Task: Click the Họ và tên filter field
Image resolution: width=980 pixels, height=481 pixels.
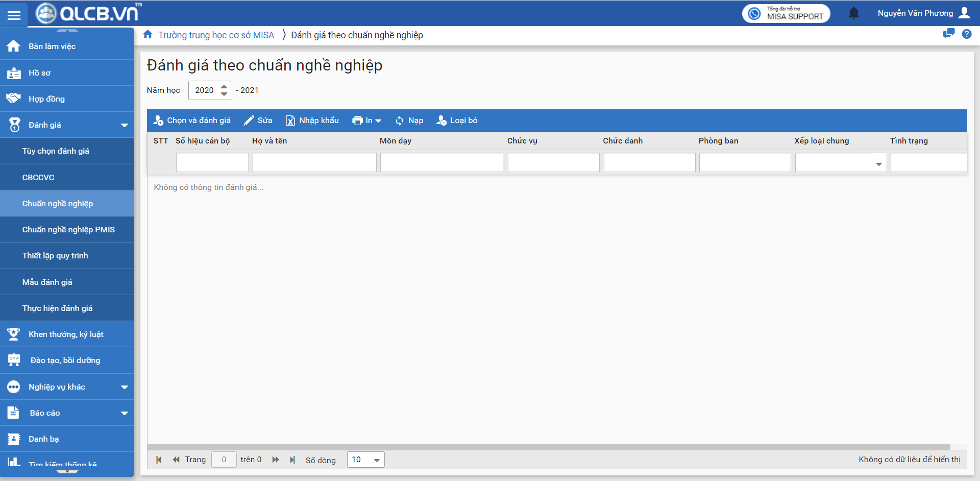Action: point(314,163)
